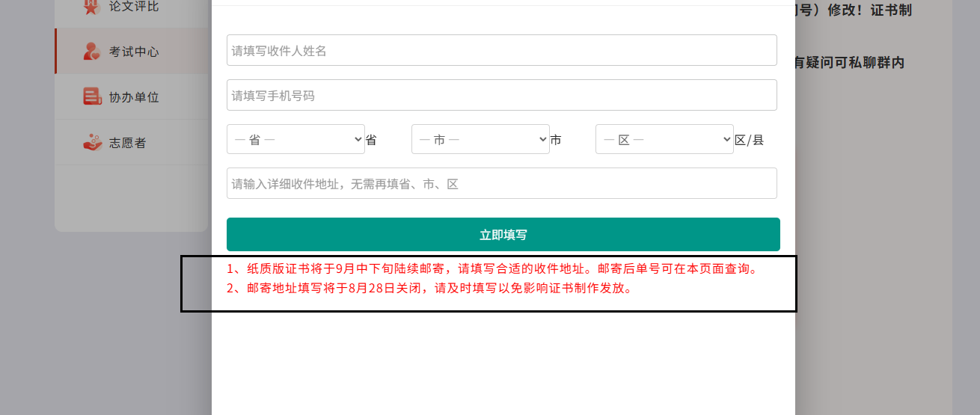Click the second notice about 8月28日 deadline
This screenshot has width=980, height=415.
pos(430,288)
